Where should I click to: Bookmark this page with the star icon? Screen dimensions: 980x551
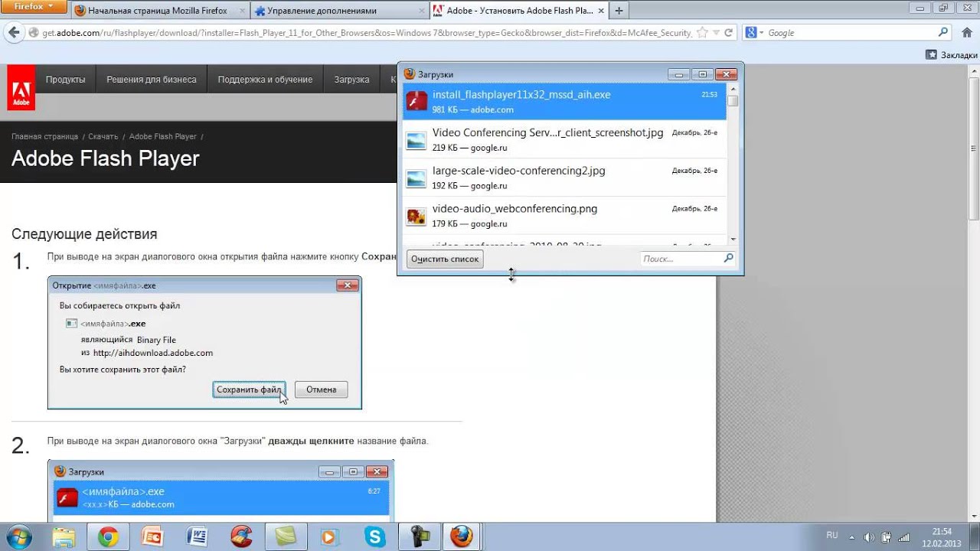tap(702, 33)
